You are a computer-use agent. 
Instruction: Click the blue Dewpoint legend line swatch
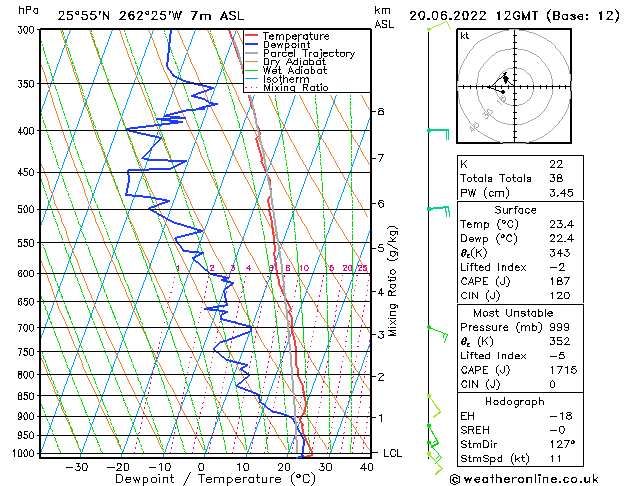[x=252, y=45]
